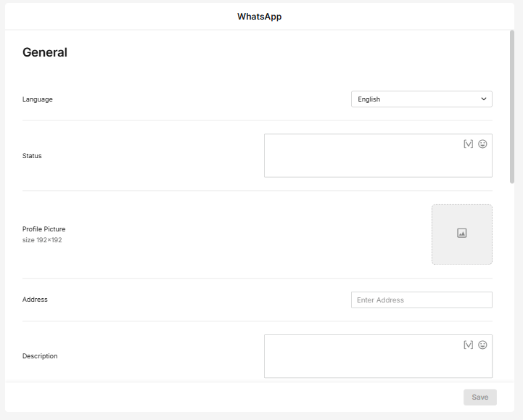Open the Language dropdown showing English

pos(421,99)
